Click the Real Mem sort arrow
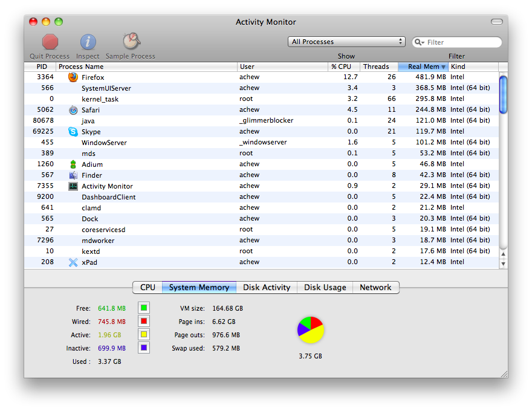 tap(444, 67)
